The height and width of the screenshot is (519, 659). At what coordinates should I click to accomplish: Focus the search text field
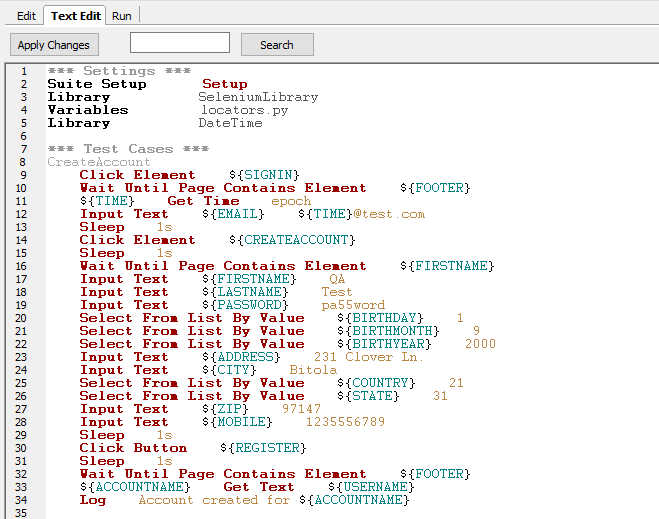(180, 43)
